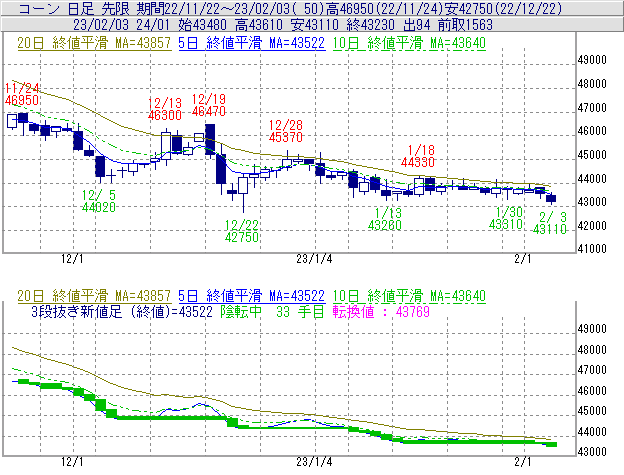The height and width of the screenshot is (475, 624).
Task: Click the 49000 axis label on top chart
Action: [x=592, y=60]
